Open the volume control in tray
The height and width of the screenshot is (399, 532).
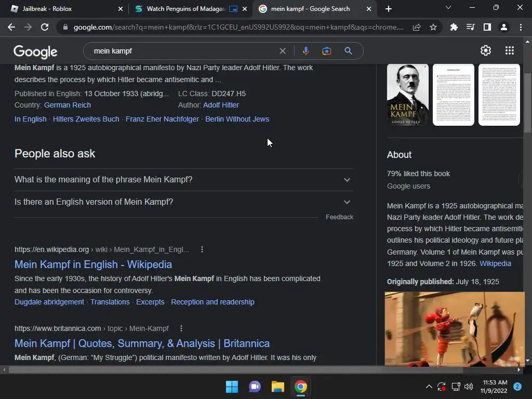[x=469, y=387]
